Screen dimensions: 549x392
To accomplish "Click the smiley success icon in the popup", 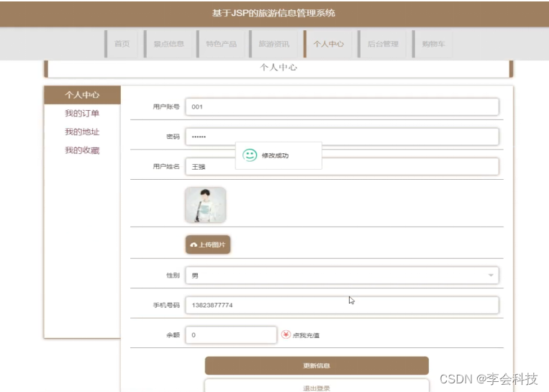I will [250, 155].
